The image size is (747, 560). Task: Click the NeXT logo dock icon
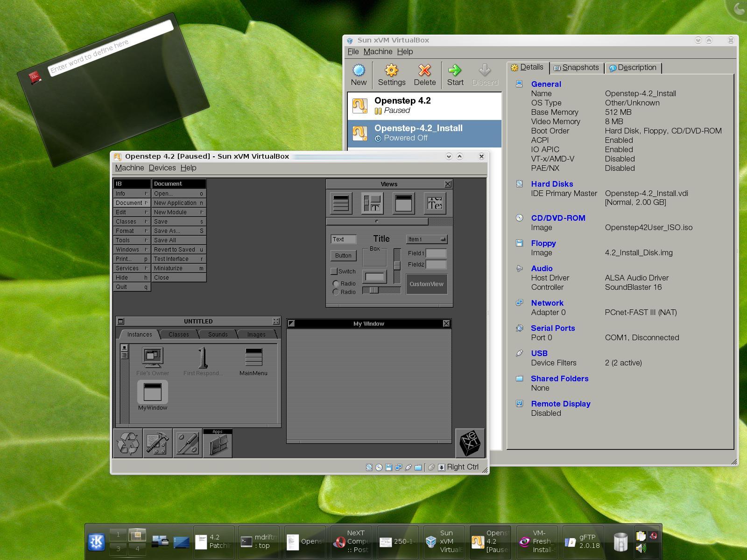point(471,443)
